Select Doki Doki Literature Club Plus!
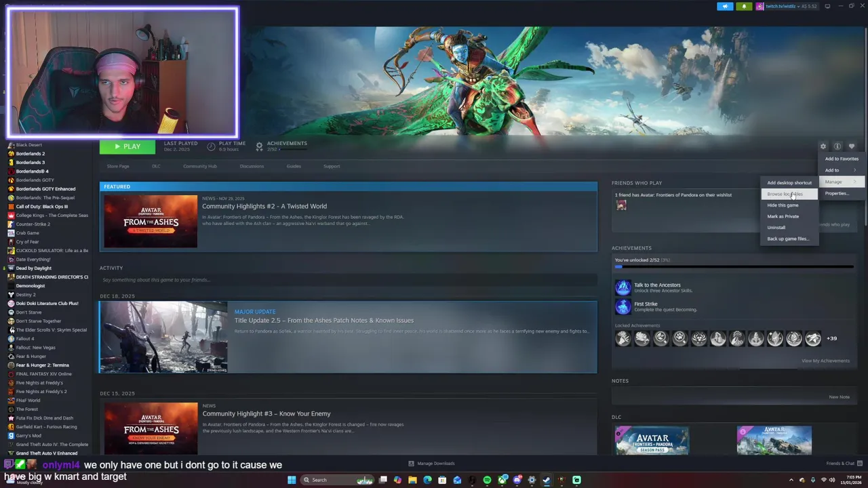The height and width of the screenshot is (488, 868). pyautogui.click(x=47, y=304)
